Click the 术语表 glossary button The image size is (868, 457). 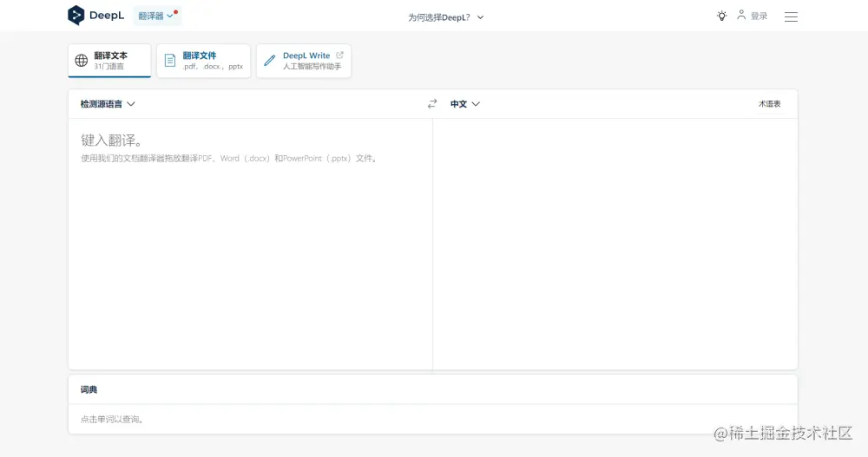(769, 104)
